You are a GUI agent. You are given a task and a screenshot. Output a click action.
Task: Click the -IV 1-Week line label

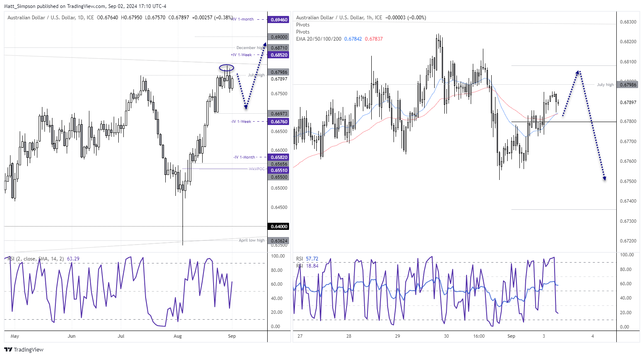click(x=241, y=122)
